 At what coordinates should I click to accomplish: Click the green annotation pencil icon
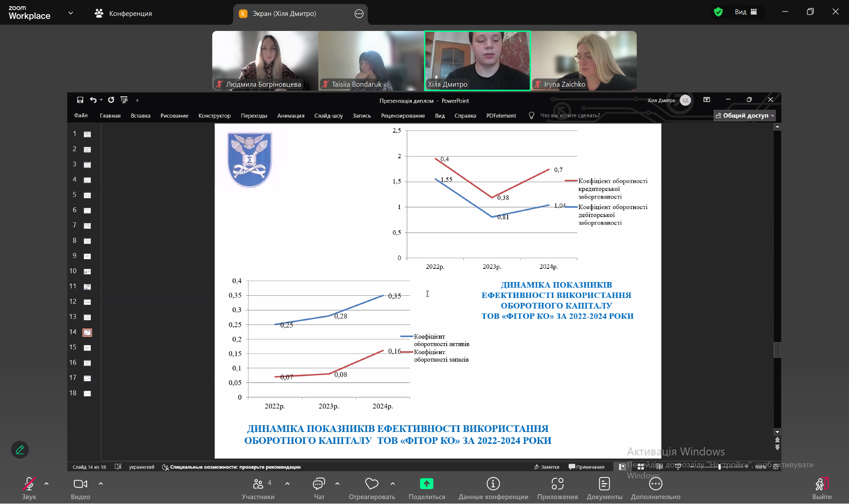(20, 450)
